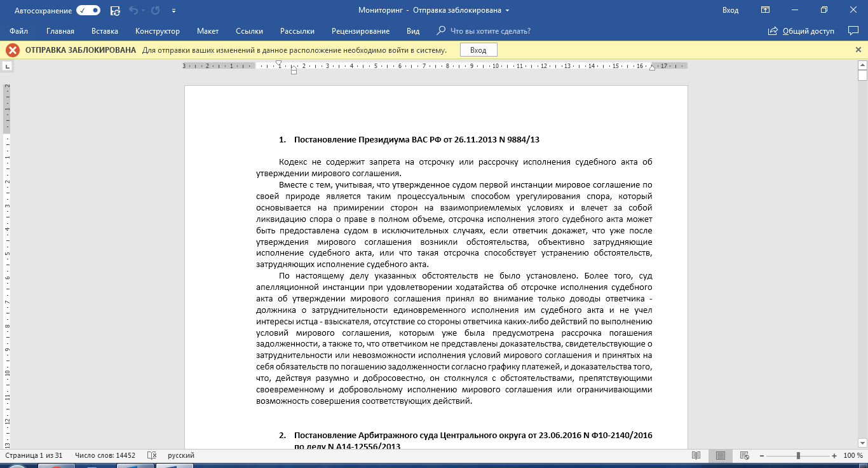Select the Рассылки ribbon tab
Viewport: 868px width, 468px height.
click(297, 31)
